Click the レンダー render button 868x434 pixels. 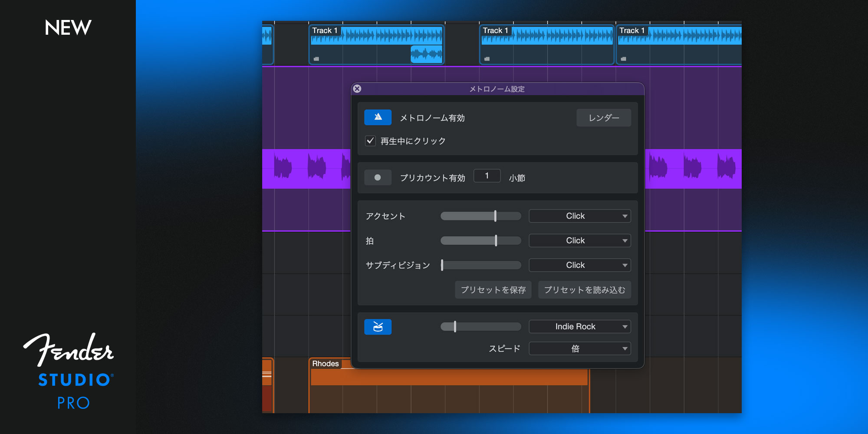pyautogui.click(x=603, y=118)
